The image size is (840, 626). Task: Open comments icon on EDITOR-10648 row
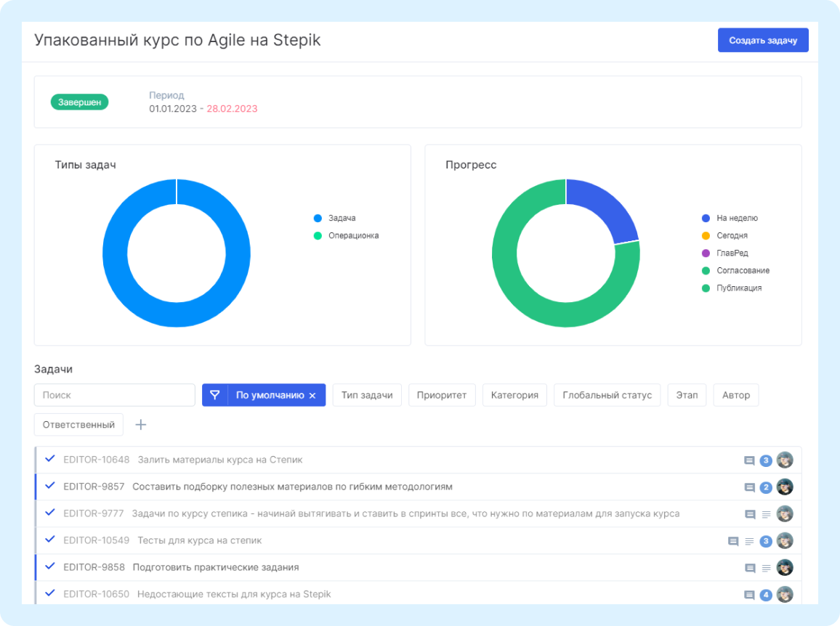[749, 460]
